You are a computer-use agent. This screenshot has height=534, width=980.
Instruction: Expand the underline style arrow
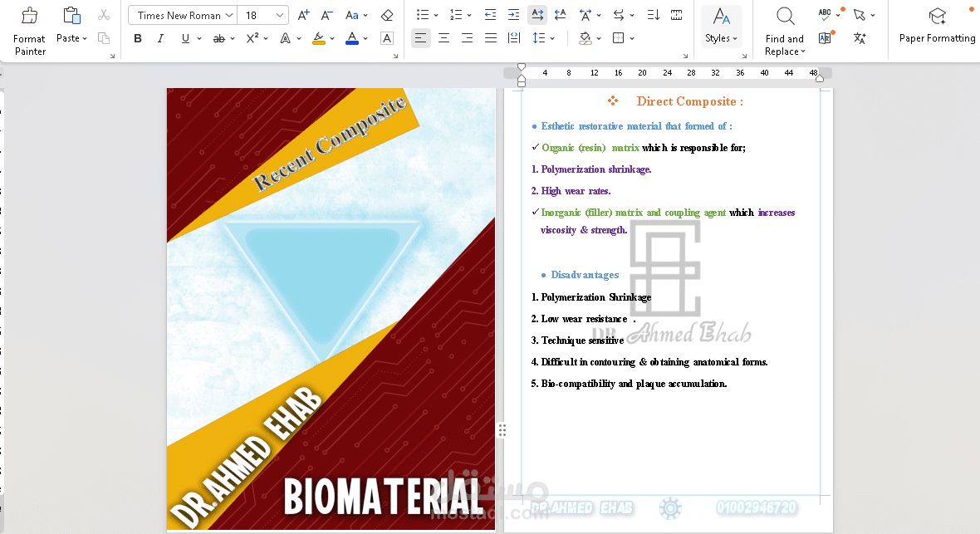pyautogui.click(x=199, y=38)
